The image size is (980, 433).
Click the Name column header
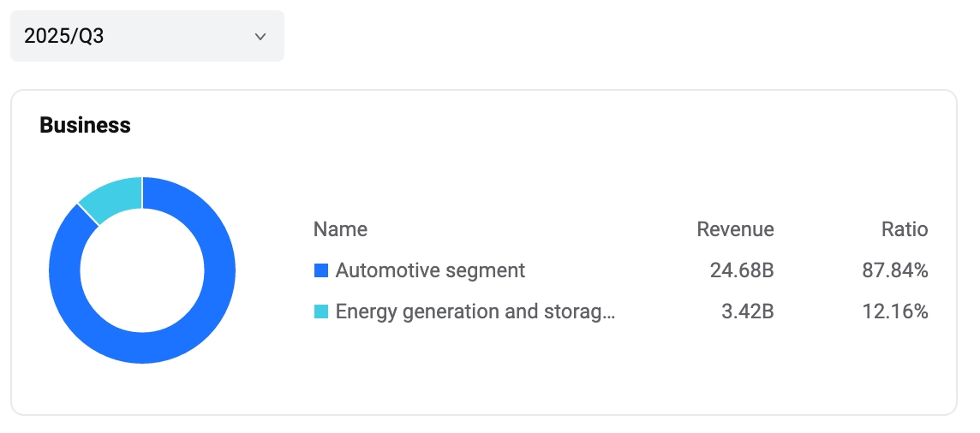(x=340, y=229)
